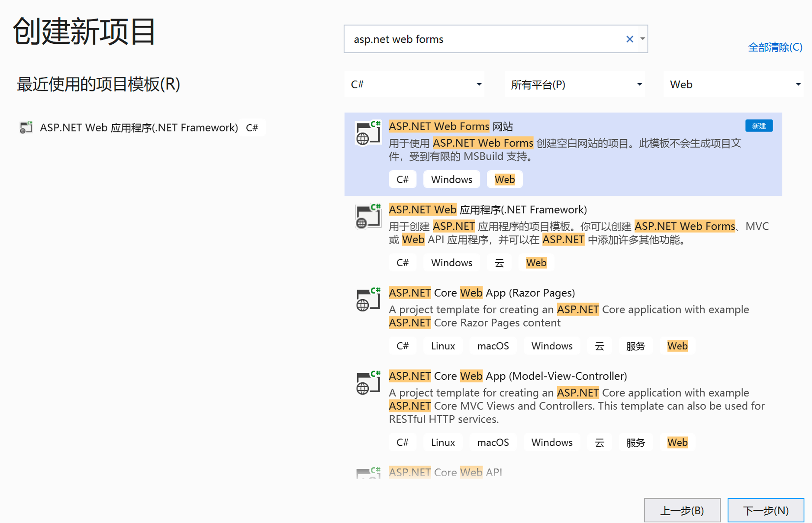Open the Web project type filter dropdown
812x523 pixels.
(733, 84)
